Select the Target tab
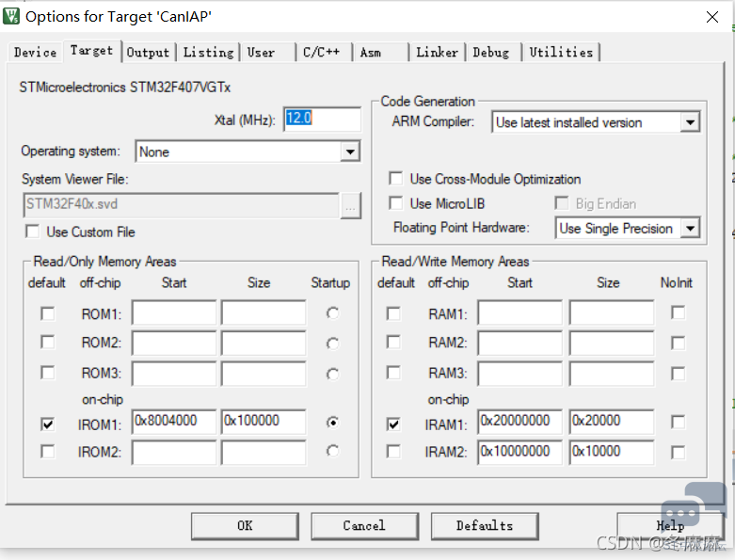Screen dimensions: 735x560 92,50
